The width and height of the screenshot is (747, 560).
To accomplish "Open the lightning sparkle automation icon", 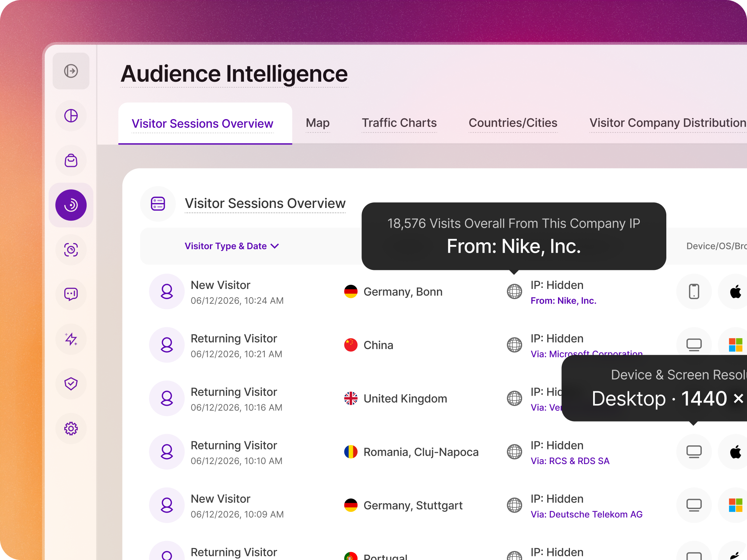I will (71, 339).
